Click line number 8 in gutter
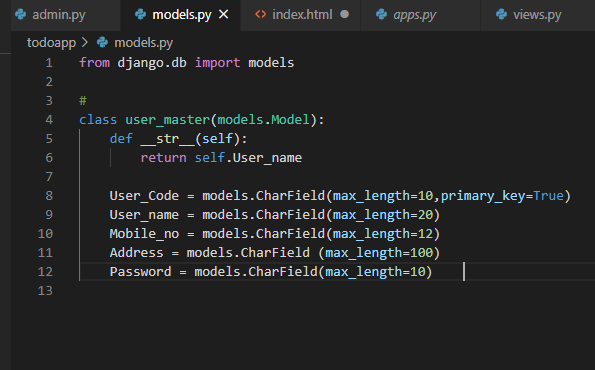595x370 pixels. (49, 196)
